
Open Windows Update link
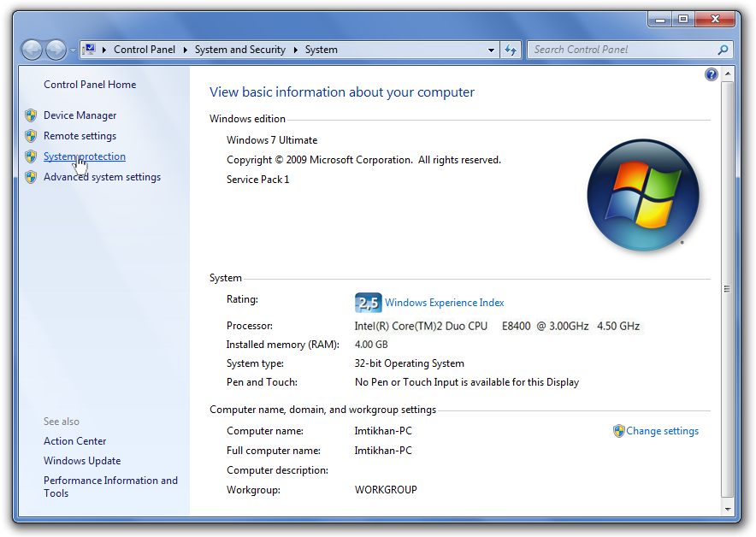(x=82, y=461)
